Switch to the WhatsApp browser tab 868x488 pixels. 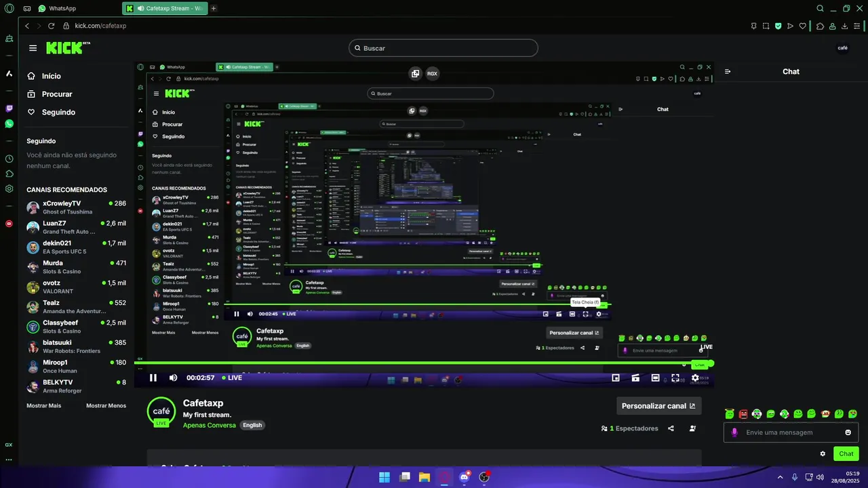point(58,8)
